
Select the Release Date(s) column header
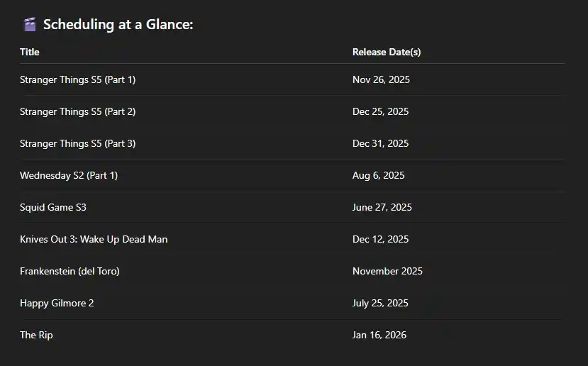coord(387,52)
